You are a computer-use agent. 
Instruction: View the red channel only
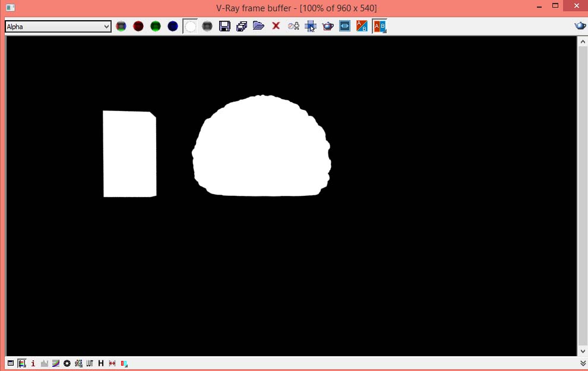click(x=138, y=26)
